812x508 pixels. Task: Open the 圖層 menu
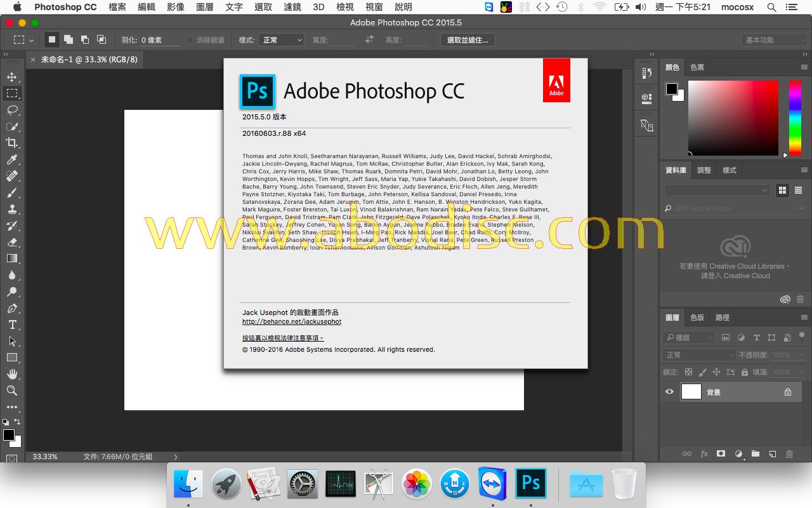pyautogui.click(x=205, y=7)
